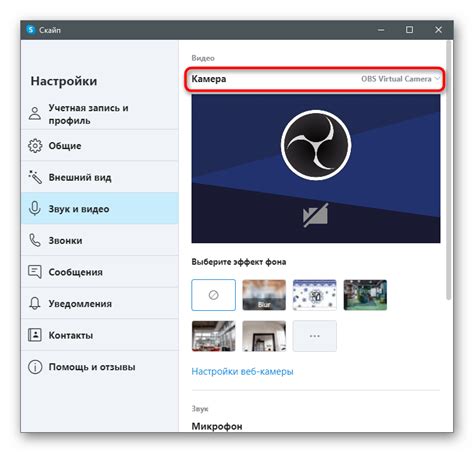Image resolution: width=474 pixels, height=453 pixels.
Task: Click the vertical scrollbar of settings panel
Action: point(449,170)
